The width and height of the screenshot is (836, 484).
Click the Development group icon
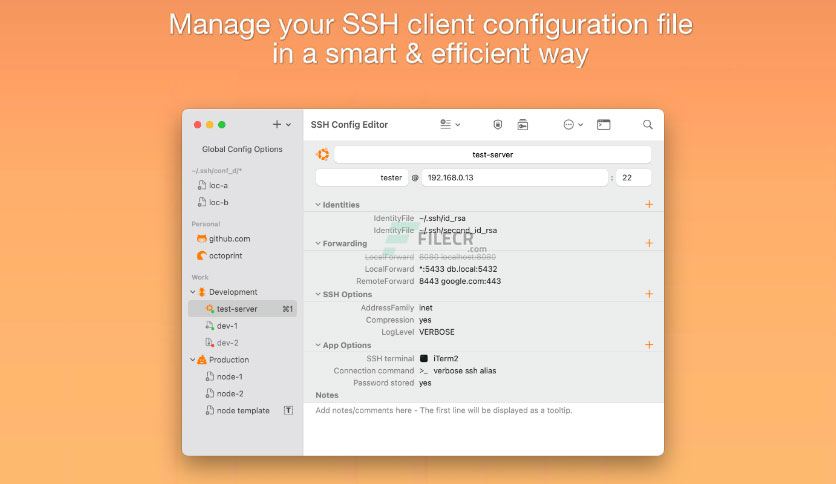(202, 292)
